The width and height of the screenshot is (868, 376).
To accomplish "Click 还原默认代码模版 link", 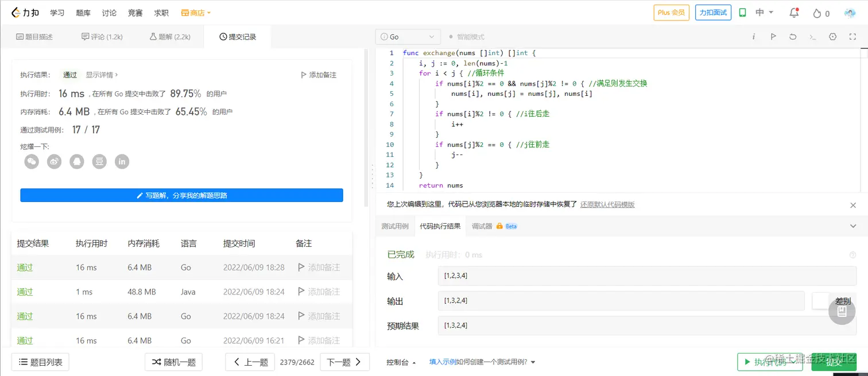I will (x=607, y=204).
